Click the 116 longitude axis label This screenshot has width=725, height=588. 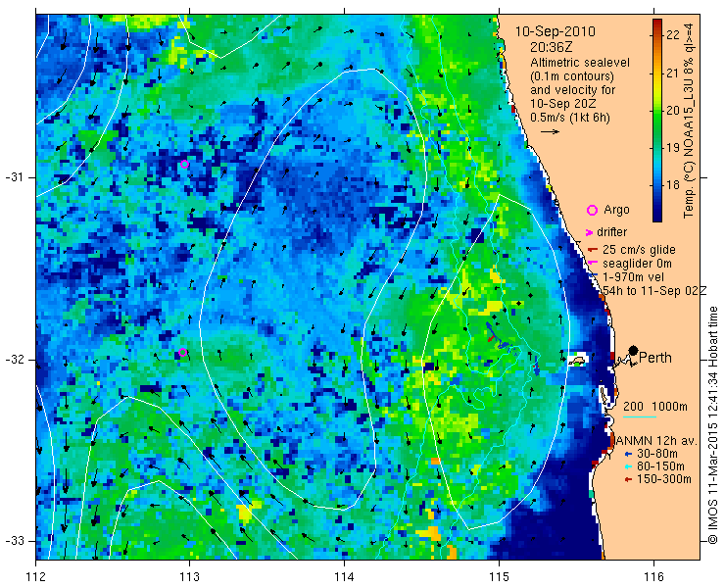pos(653,577)
